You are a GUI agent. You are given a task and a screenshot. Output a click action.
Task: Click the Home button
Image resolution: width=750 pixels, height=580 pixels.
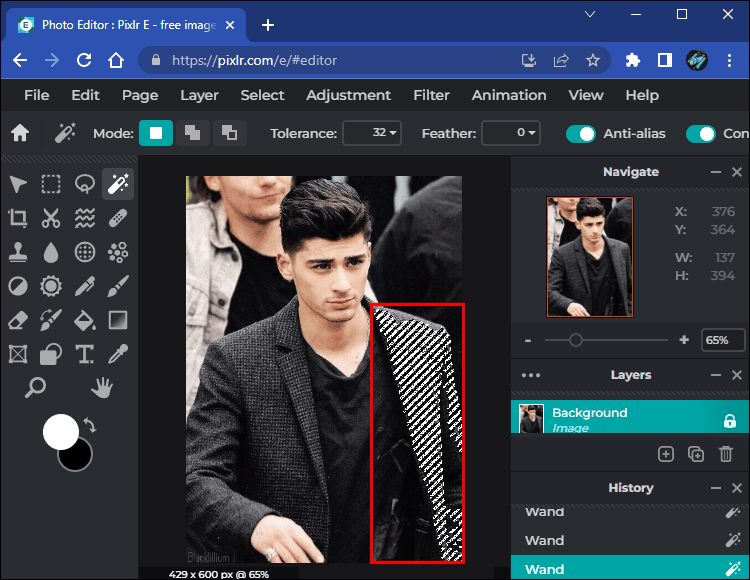point(20,133)
